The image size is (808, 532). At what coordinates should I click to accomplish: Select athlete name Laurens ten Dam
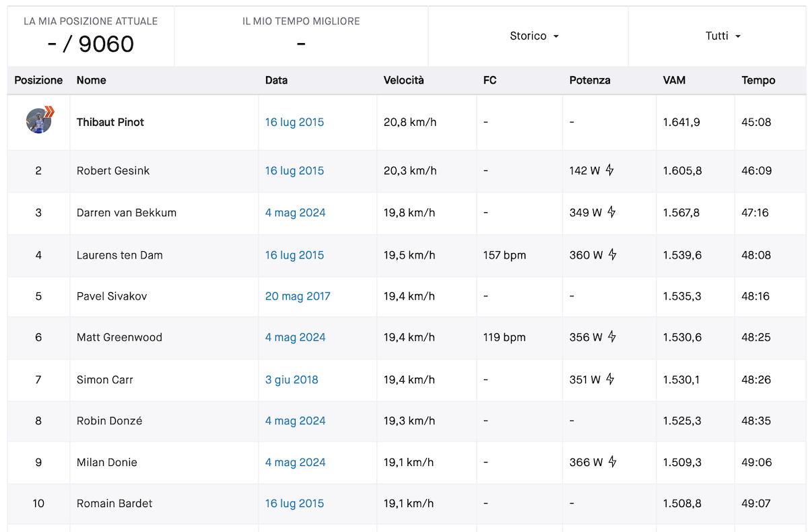coord(120,255)
